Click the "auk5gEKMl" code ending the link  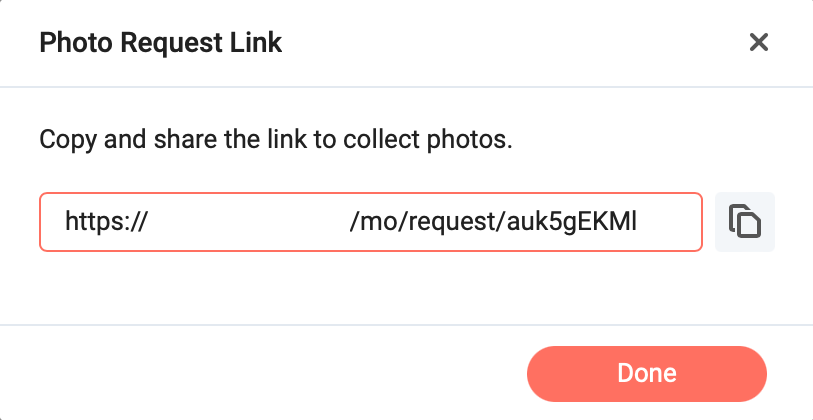coord(572,223)
